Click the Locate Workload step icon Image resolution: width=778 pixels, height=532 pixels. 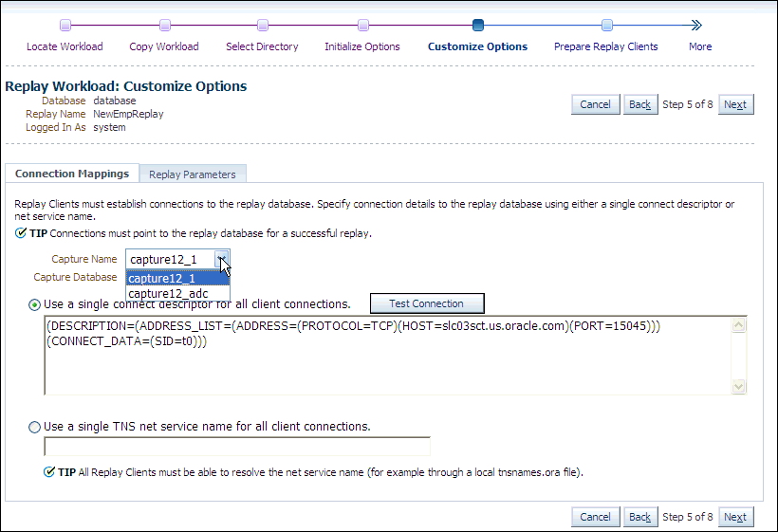click(x=65, y=26)
